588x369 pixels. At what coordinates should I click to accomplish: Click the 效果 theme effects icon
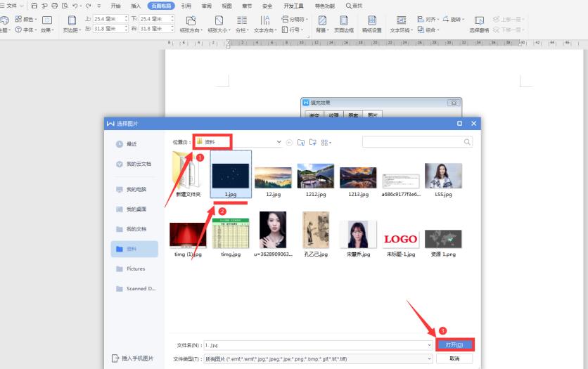click(47, 24)
